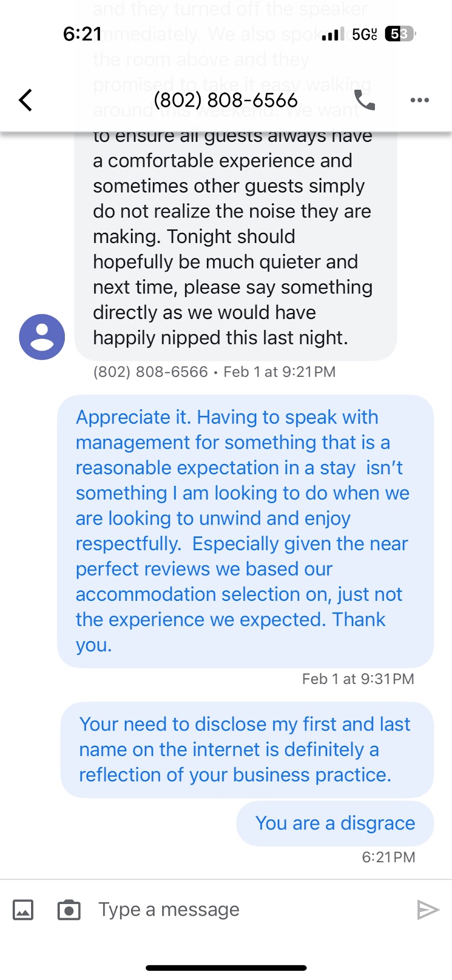Tap the send message arrow
The height and width of the screenshot is (980, 452).
[x=428, y=910]
